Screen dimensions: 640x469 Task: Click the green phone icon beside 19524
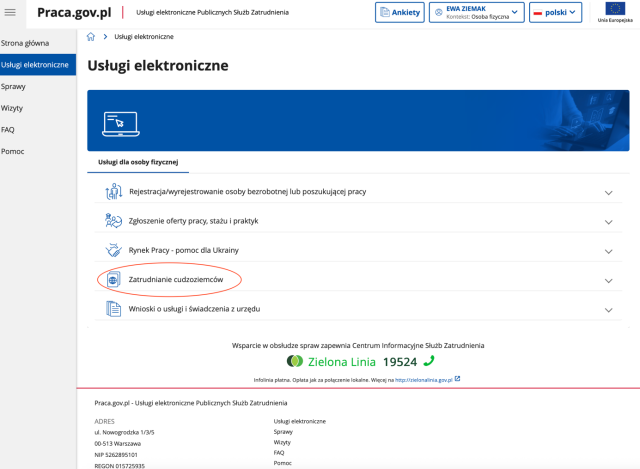click(x=429, y=361)
